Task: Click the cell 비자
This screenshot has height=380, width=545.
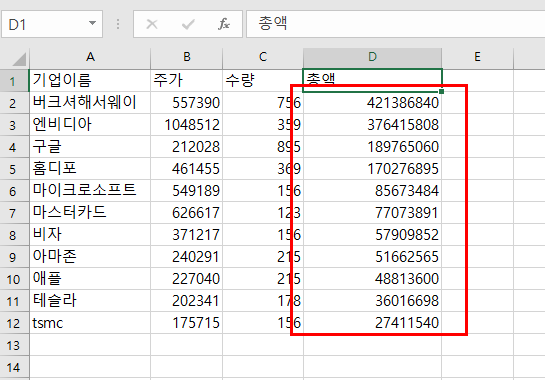Action: point(90,235)
